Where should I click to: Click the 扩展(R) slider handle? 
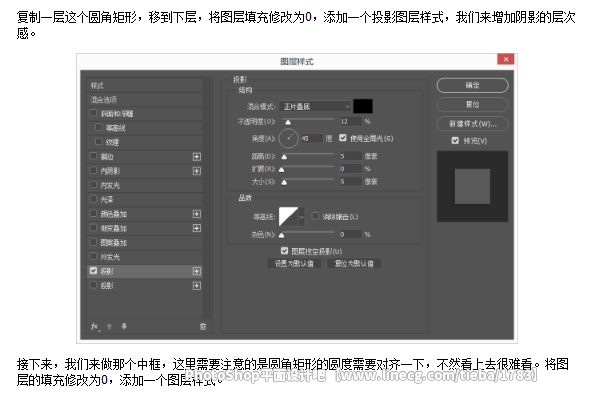(282, 169)
